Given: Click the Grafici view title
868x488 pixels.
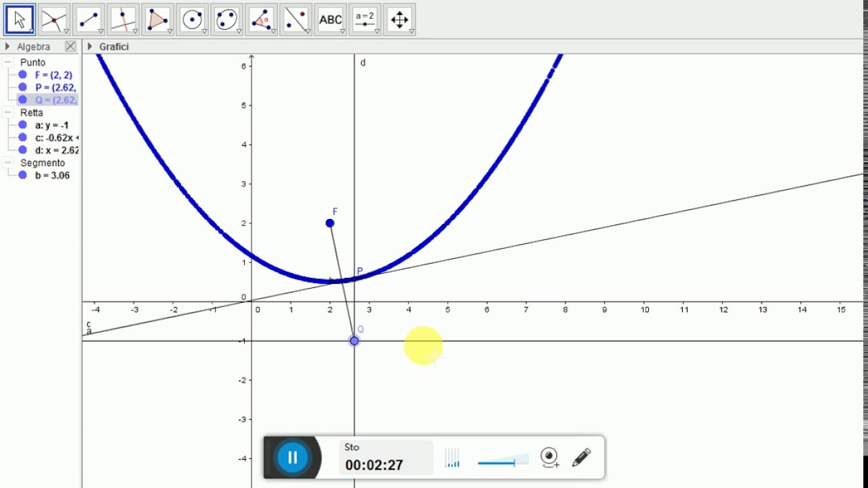Looking at the screenshot, I should (x=114, y=47).
